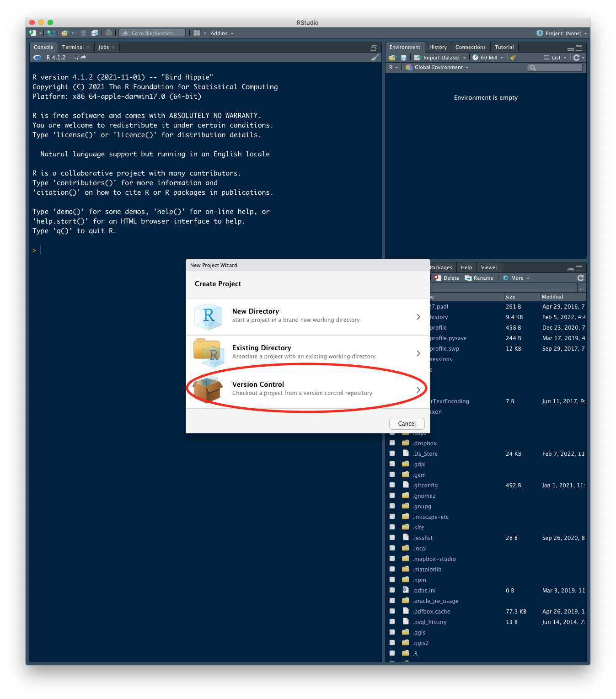Check the box next to .local folder

(x=392, y=548)
